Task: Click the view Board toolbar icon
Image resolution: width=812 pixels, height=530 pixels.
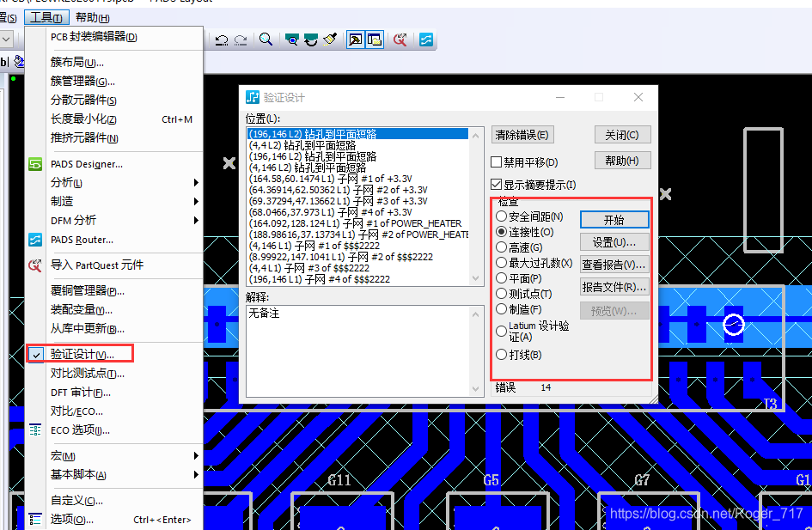Action: [x=292, y=40]
